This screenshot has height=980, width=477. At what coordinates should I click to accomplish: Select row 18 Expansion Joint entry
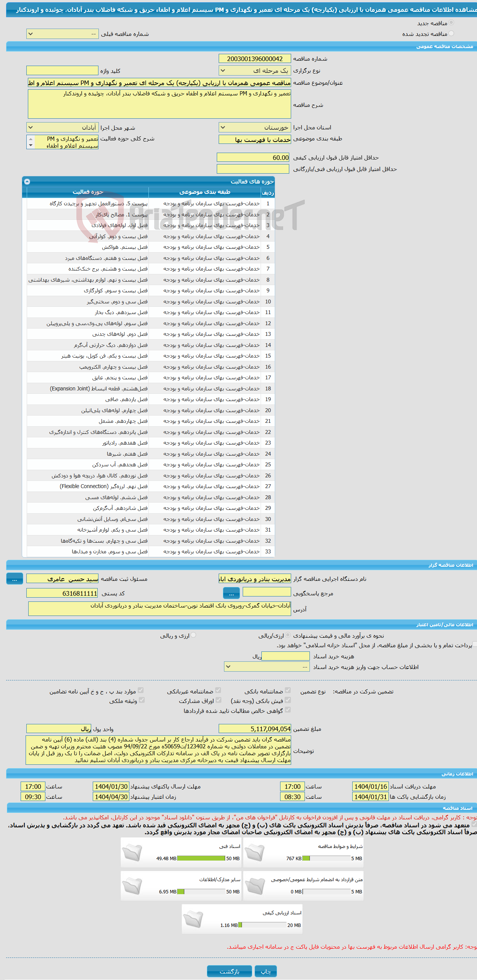pyautogui.click(x=151, y=388)
